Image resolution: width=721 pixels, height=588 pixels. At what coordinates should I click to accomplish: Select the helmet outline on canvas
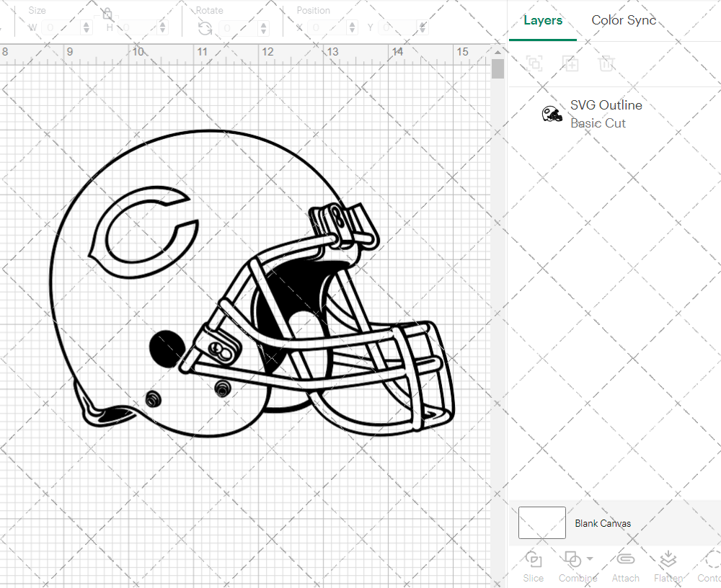click(252, 284)
